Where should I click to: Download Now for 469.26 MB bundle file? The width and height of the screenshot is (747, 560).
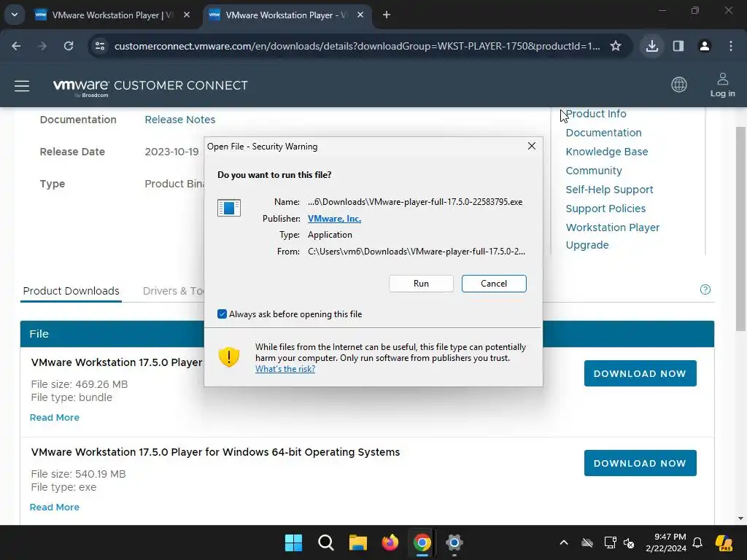(x=640, y=374)
